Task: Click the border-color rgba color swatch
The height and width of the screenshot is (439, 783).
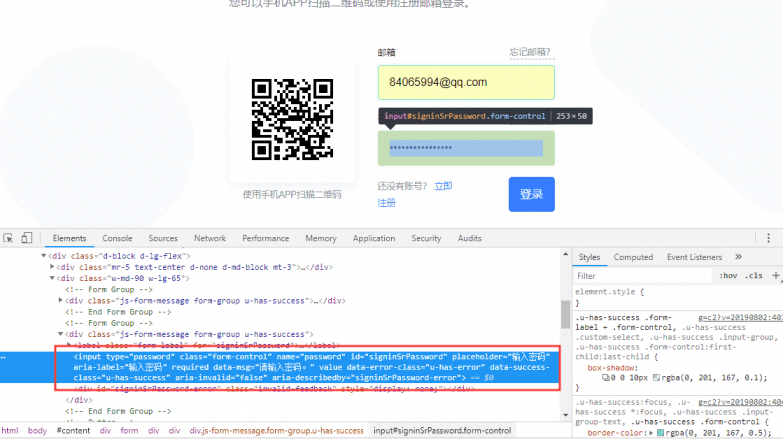Action: (x=660, y=433)
